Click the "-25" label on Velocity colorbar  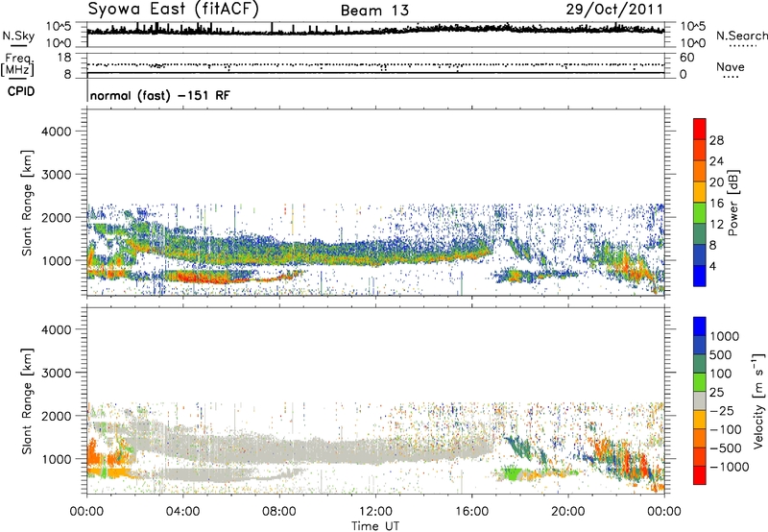[x=721, y=410]
